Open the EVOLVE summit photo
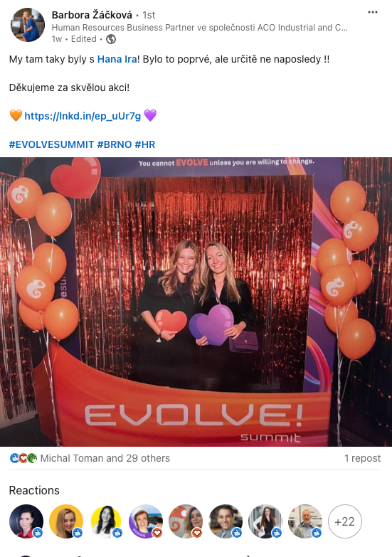 (196, 302)
